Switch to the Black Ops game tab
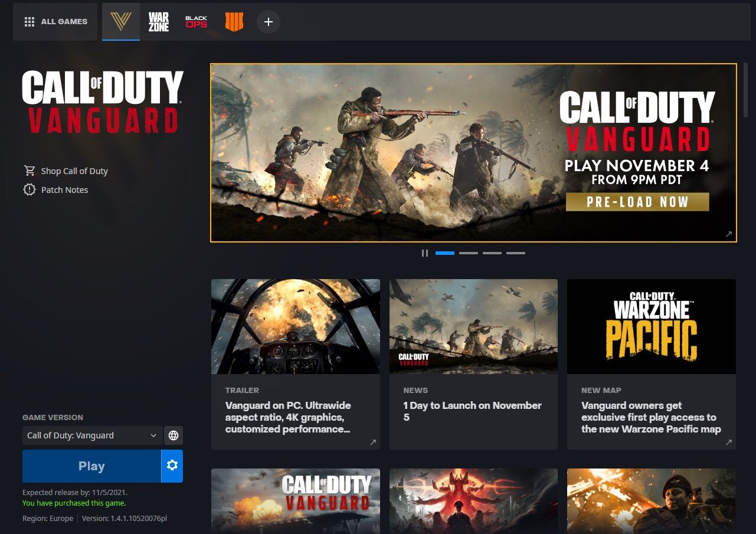Image resolution: width=756 pixels, height=534 pixels. coord(197,22)
